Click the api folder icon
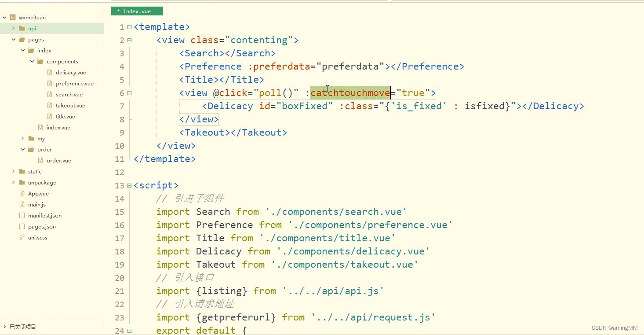This screenshot has width=644, height=335. pos(22,29)
